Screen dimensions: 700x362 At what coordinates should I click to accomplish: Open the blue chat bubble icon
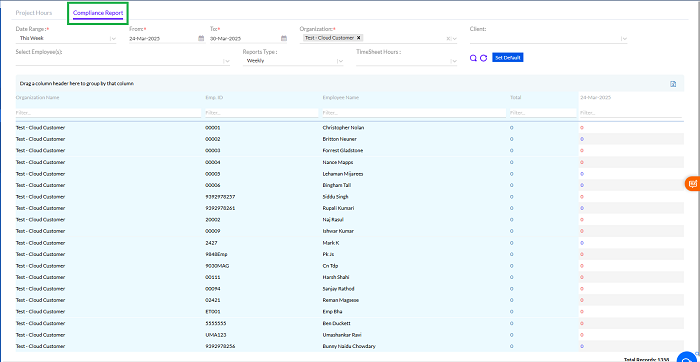(x=687, y=358)
